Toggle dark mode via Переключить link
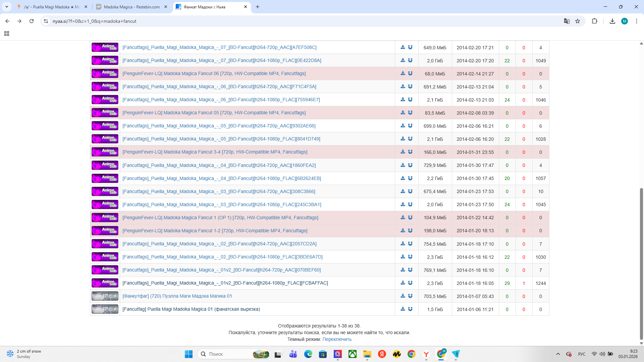 click(337, 339)
